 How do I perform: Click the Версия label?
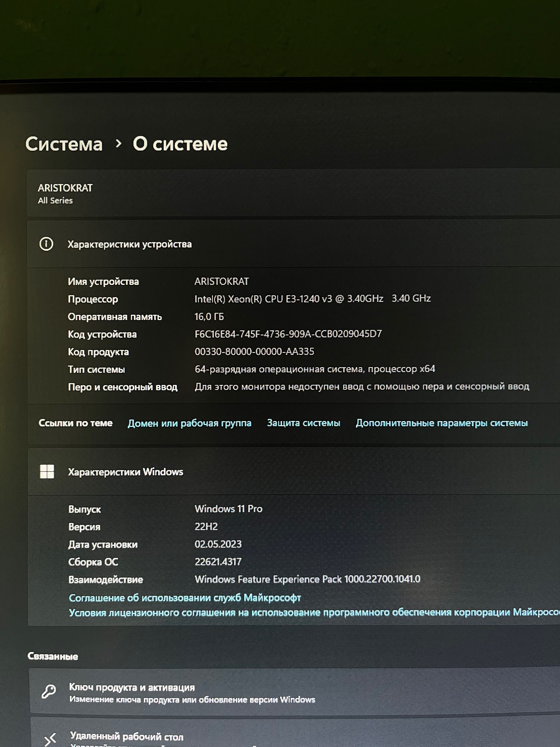(x=84, y=527)
